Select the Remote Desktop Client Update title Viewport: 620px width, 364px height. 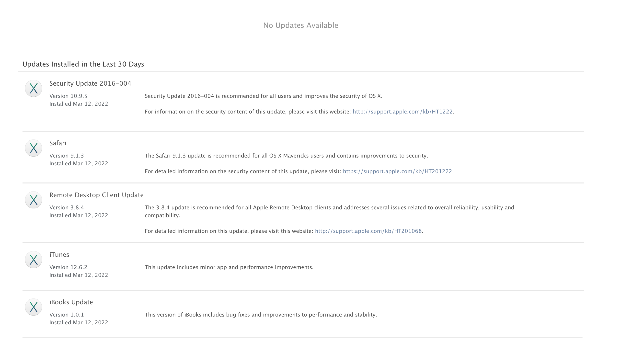(x=96, y=195)
